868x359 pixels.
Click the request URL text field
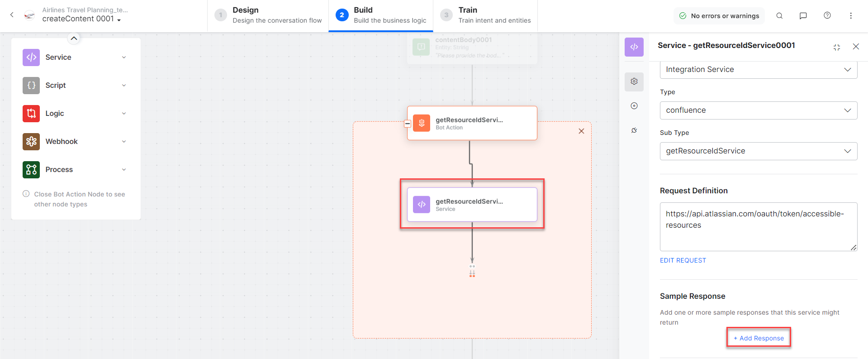tap(758, 226)
